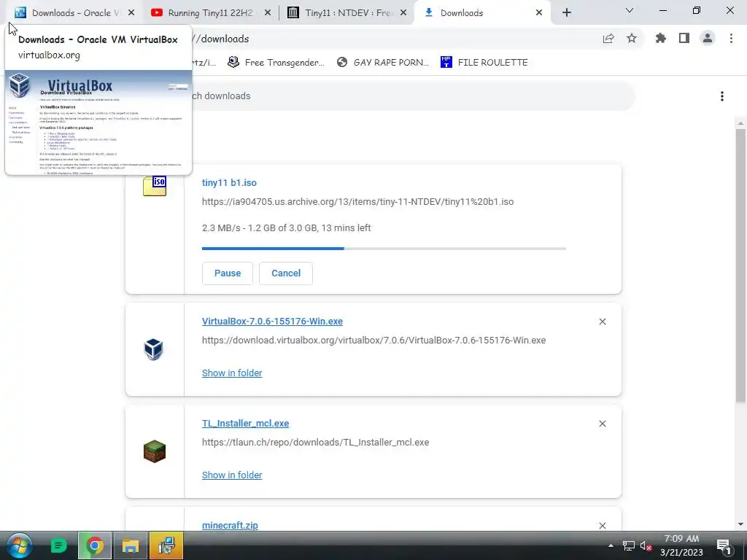This screenshot has height=560, width=747.
Task: Open the Action Center notification icon
Action: pyautogui.click(x=724, y=545)
